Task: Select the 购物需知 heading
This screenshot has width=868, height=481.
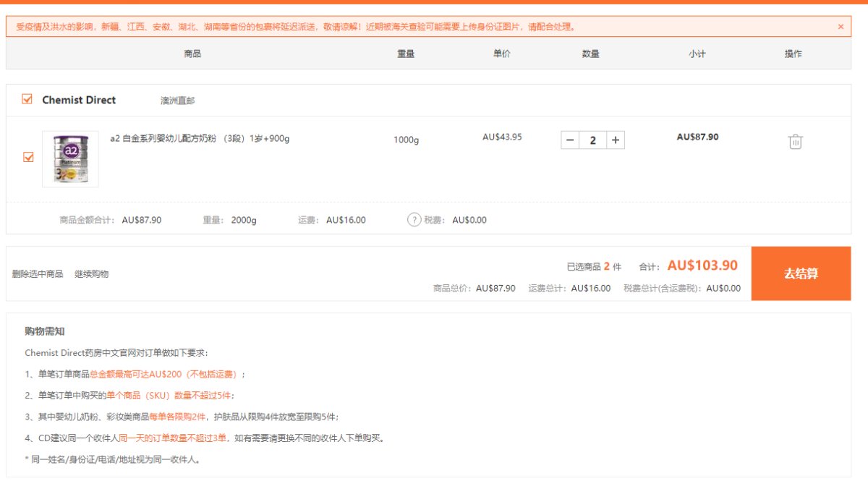Action: [x=45, y=331]
